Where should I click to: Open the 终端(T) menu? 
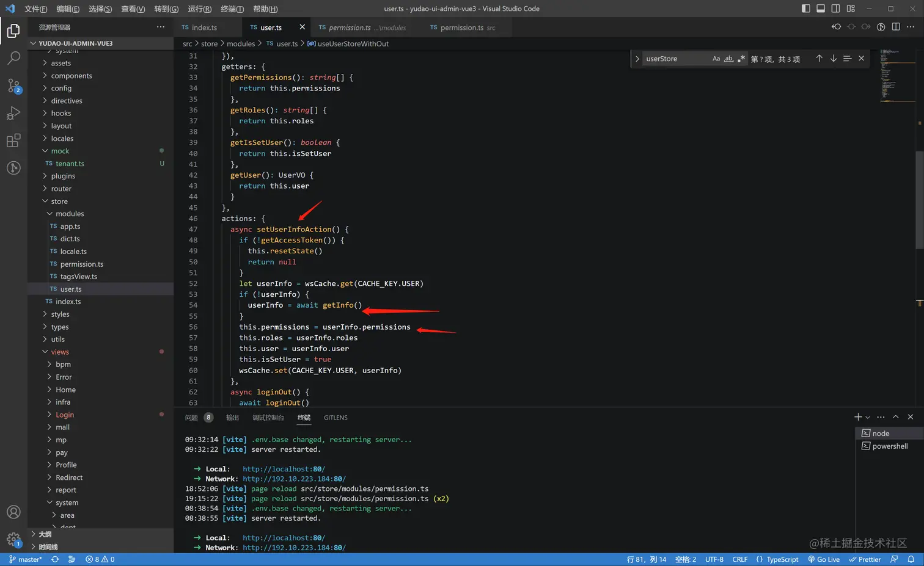tap(232, 9)
